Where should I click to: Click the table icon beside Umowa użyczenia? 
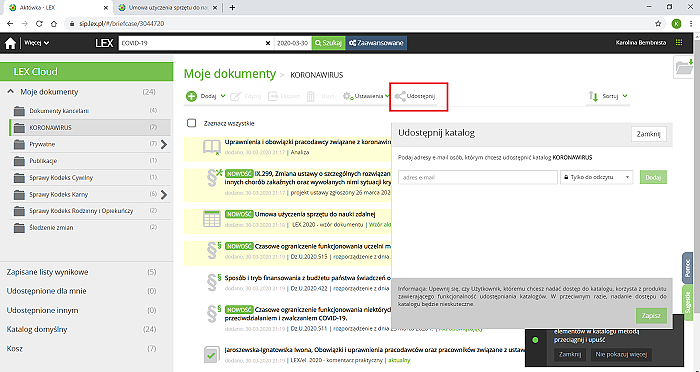tap(212, 218)
